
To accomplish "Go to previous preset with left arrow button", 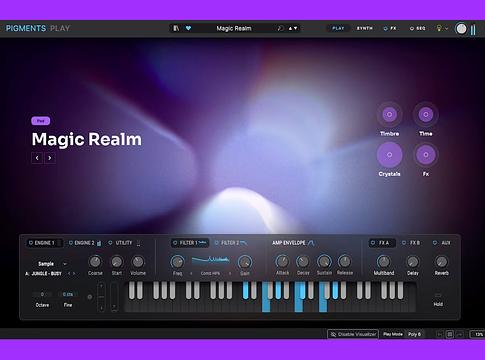I will [x=37, y=158].
